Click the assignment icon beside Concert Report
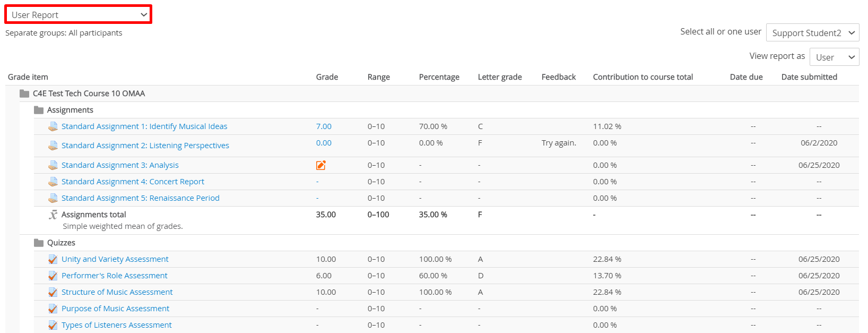The image size is (868, 333). (53, 182)
